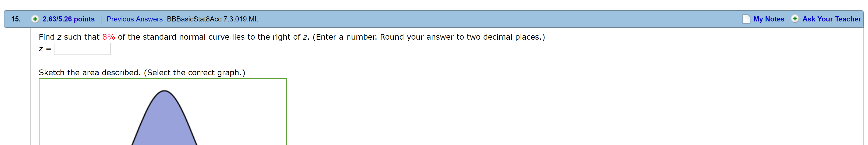This screenshot has width=868, height=145.
Task: Open the Ask Your Teacher link
Action: pos(831,19)
